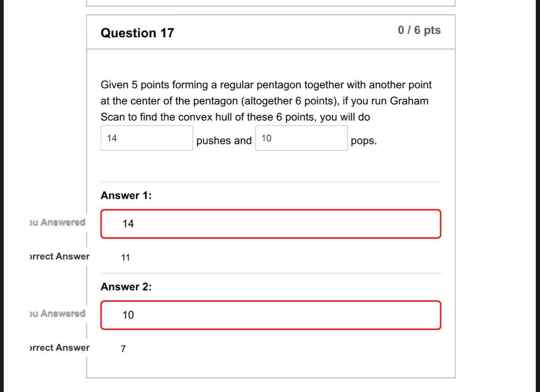Click the pushes answer input containing 14
The width and height of the screenshot is (540, 392).
146,138
